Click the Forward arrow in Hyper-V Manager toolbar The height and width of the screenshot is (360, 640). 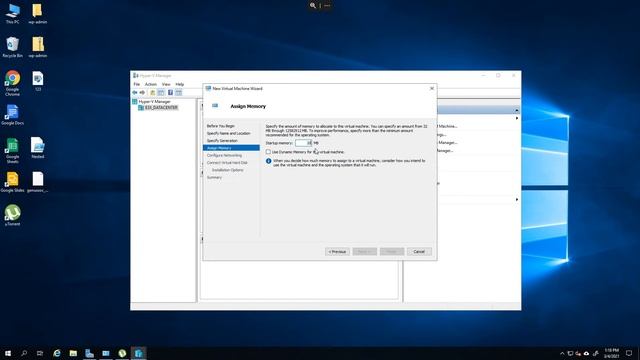click(x=142, y=93)
